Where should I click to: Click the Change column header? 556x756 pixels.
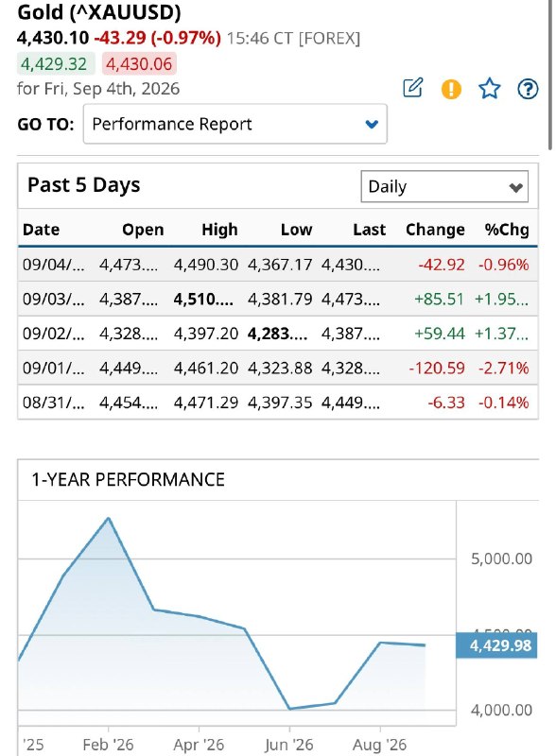435,230
